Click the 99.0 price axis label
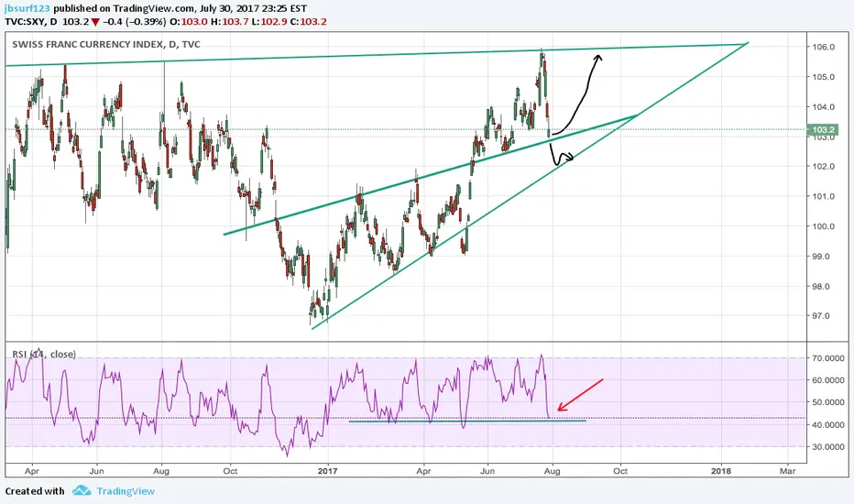Viewport: 854px width, 504px height. click(x=823, y=256)
